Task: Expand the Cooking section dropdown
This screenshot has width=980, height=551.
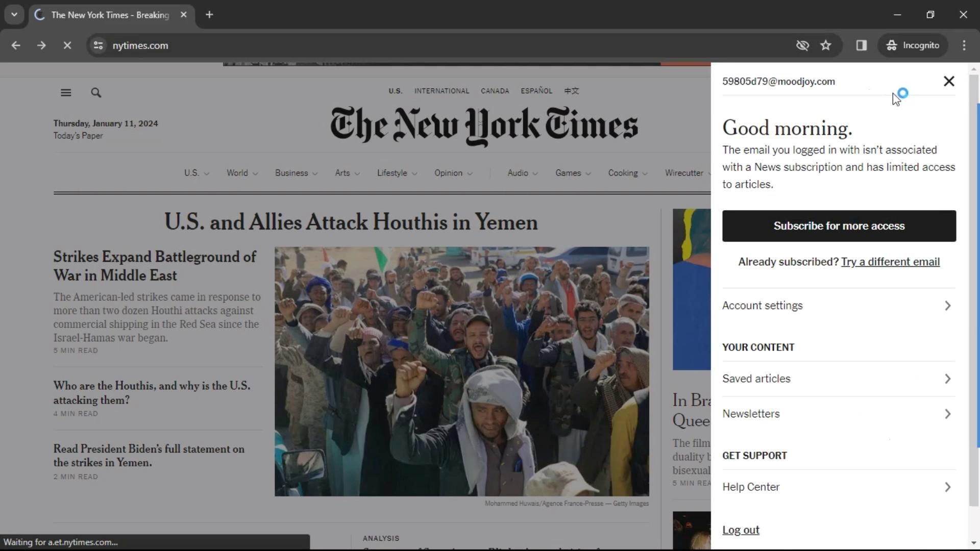Action: pos(628,173)
